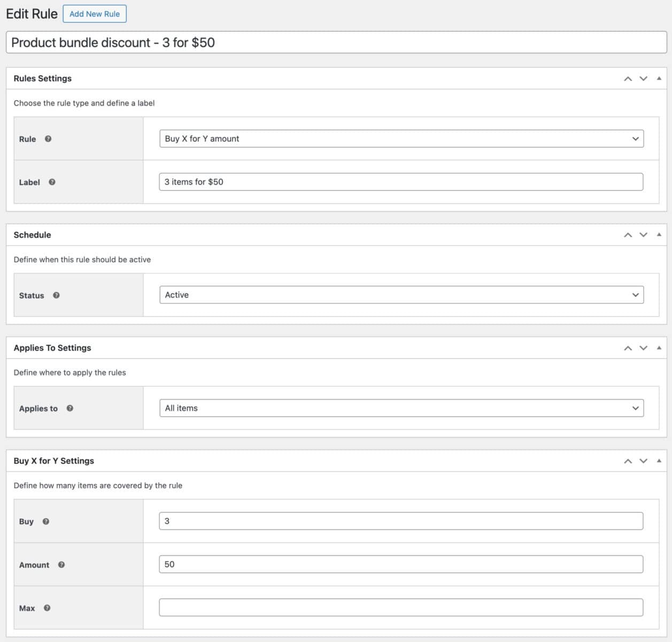Click the Applies To Settings heading
This screenshot has height=642, width=672.
tap(52, 348)
